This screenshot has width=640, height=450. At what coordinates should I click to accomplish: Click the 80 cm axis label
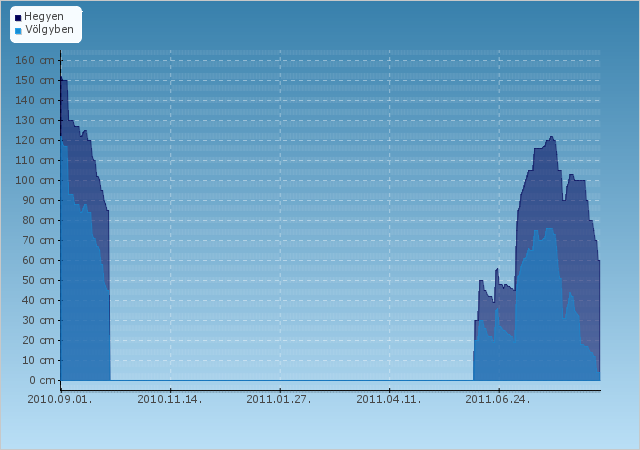tap(38, 221)
